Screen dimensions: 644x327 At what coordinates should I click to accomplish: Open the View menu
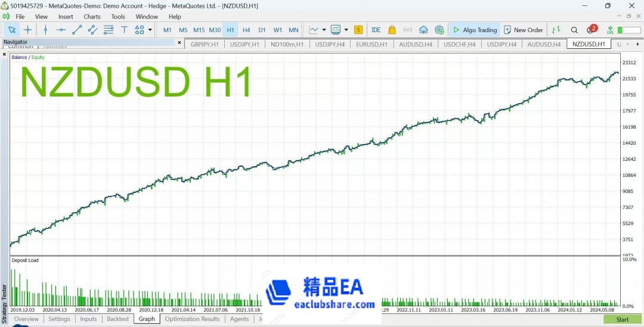coord(42,17)
